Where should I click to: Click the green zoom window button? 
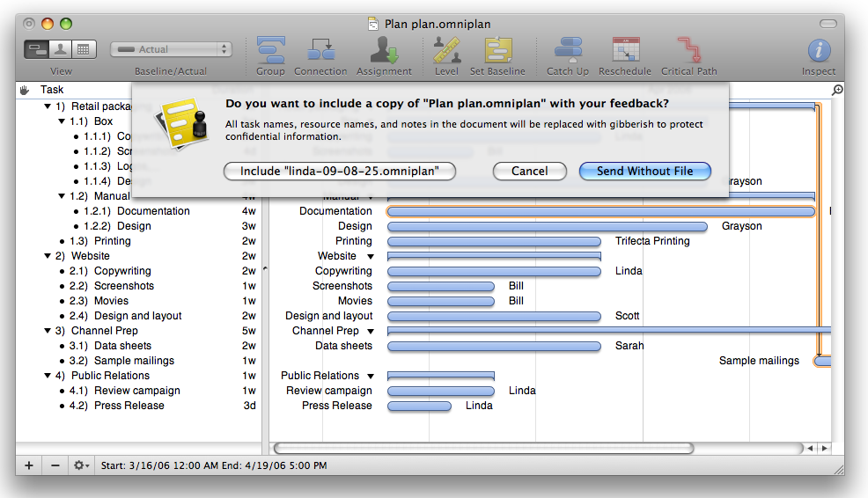tap(66, 24)
